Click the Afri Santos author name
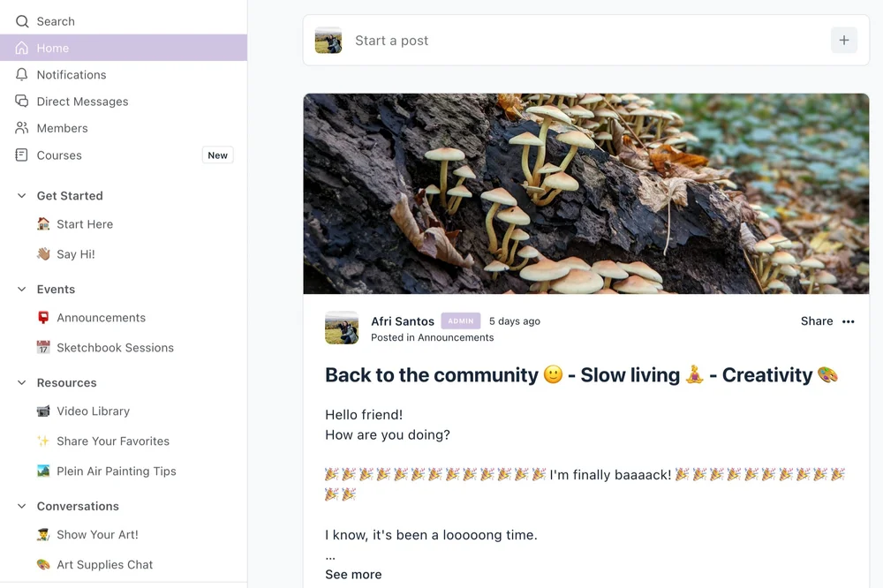The width and height of the screenshot is (883, 588). click(403, 321)
